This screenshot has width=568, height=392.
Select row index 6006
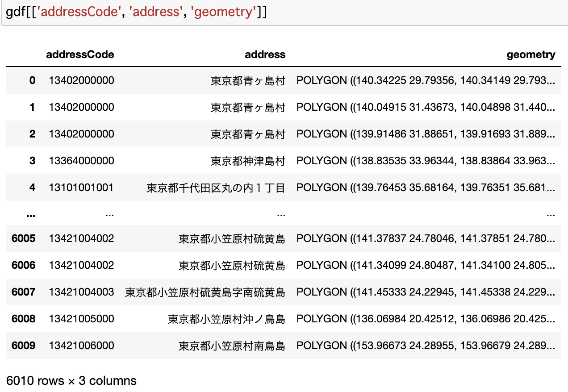point(24,265)
